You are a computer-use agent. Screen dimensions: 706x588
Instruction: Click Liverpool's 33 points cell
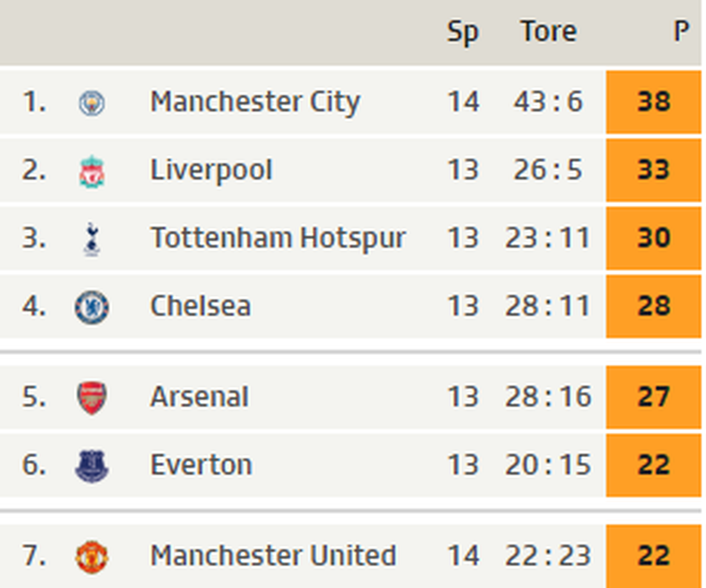[x=654, y=170]
